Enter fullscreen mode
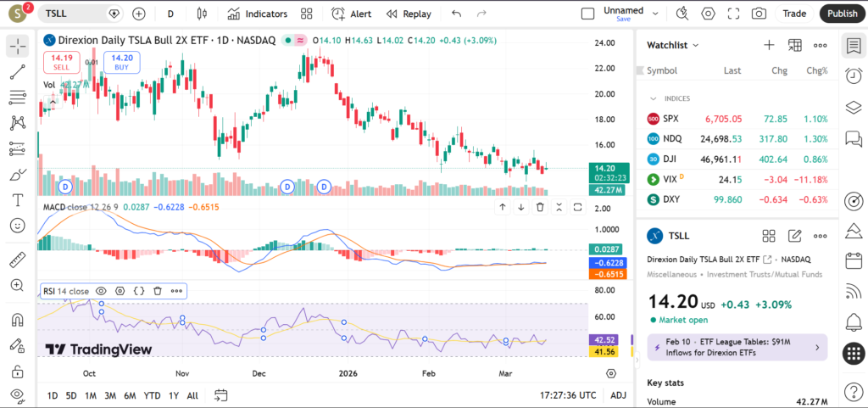Screen dimensions: 868x408 click(733, 14)
